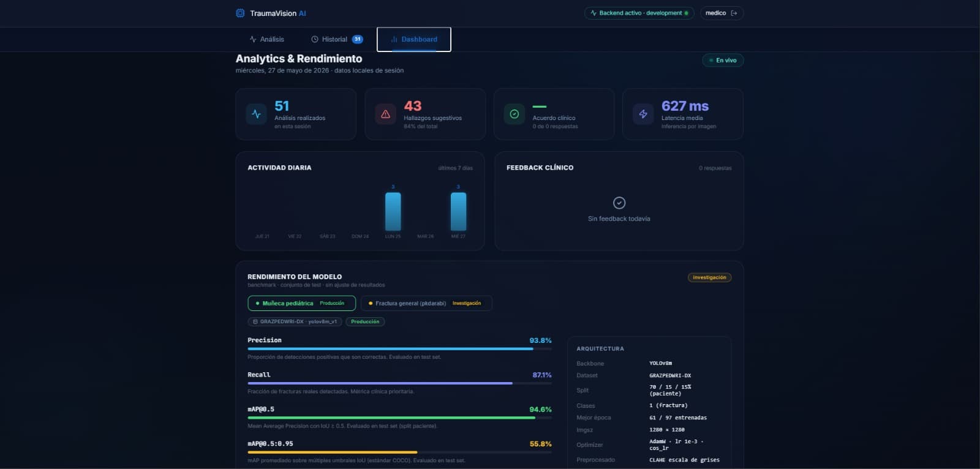Select the Muñeca pediátrica model

click(x=301, y=303)
